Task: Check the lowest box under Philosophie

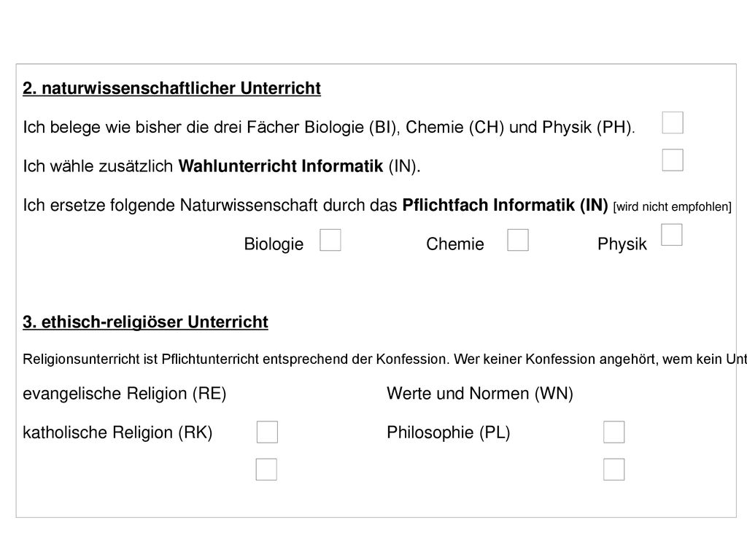Action: [614, 470]
